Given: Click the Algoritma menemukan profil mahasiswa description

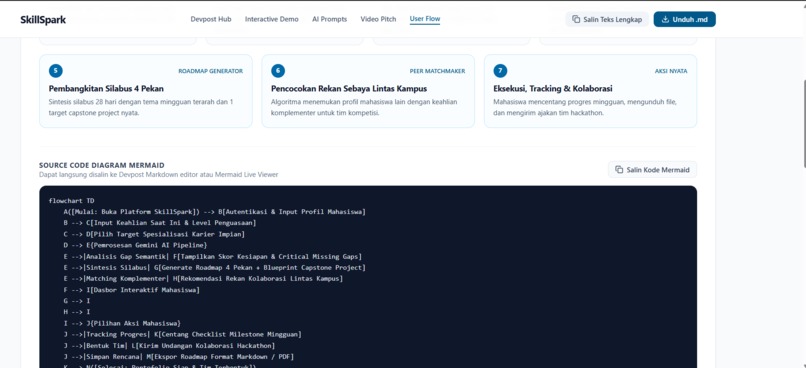Looking at the screenshot, I should click(364, 107).
